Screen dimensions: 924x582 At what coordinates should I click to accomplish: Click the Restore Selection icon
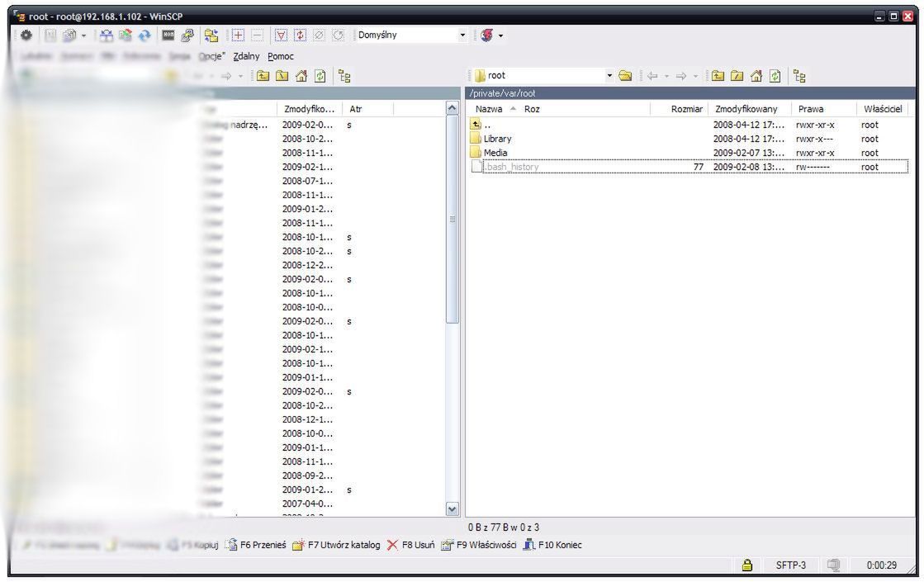(339, 35)
